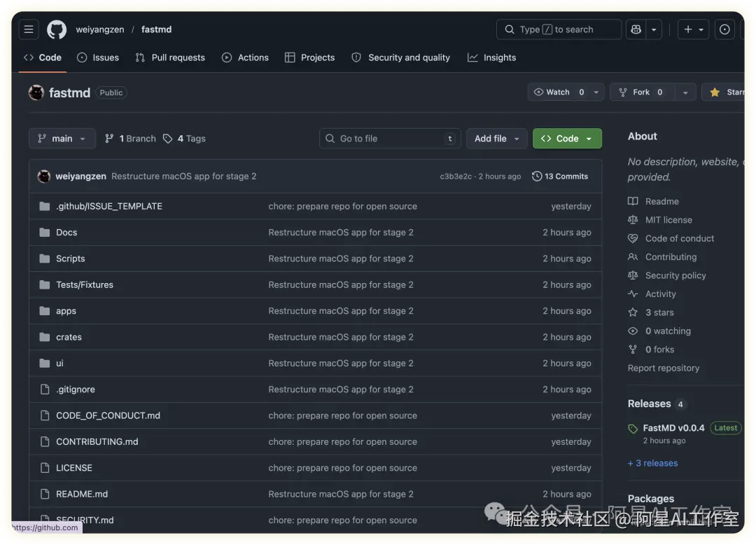
Task: Focus the Go to file field
Action: 390,139
